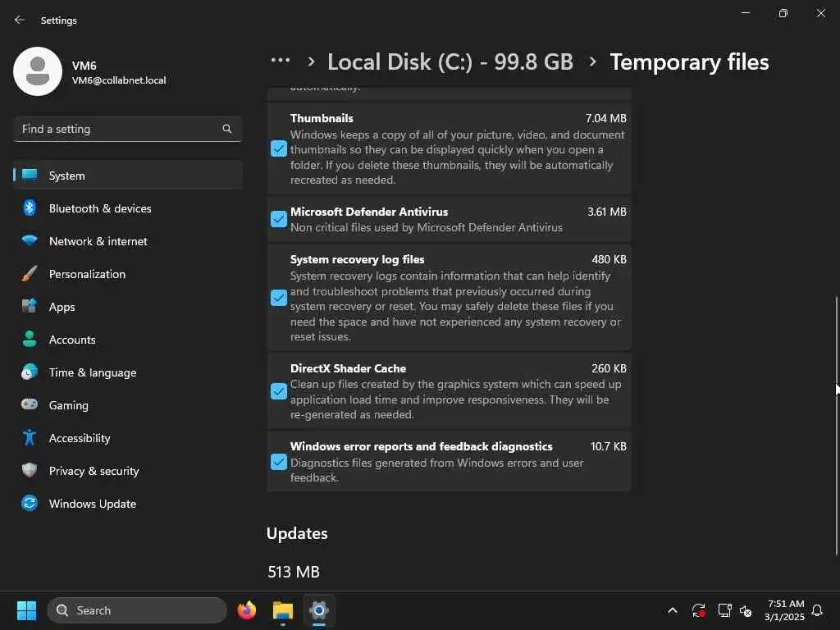Toggle the DirectX Shader Cache checkbox
The height and width of the screenshot is (630, 840).
coord(279,391)
